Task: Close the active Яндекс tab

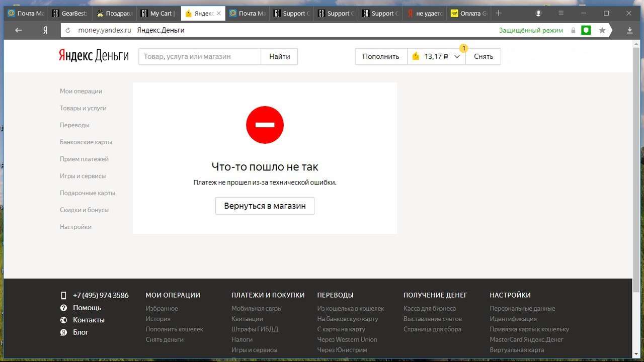Action: [219, 13]
